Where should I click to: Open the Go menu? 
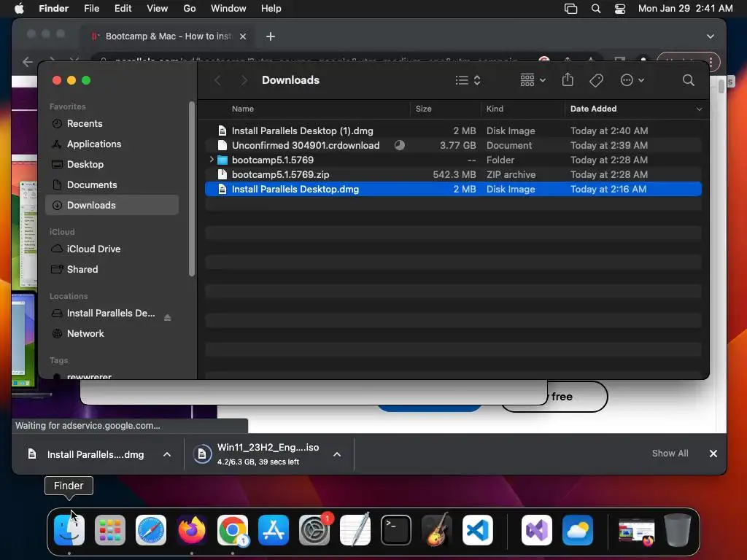click(x=190, y=9)
